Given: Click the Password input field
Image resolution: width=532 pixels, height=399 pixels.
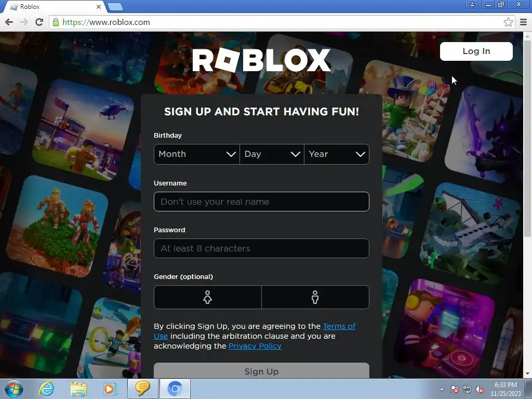Looking at the screenshot, I should tap(261, 248).
